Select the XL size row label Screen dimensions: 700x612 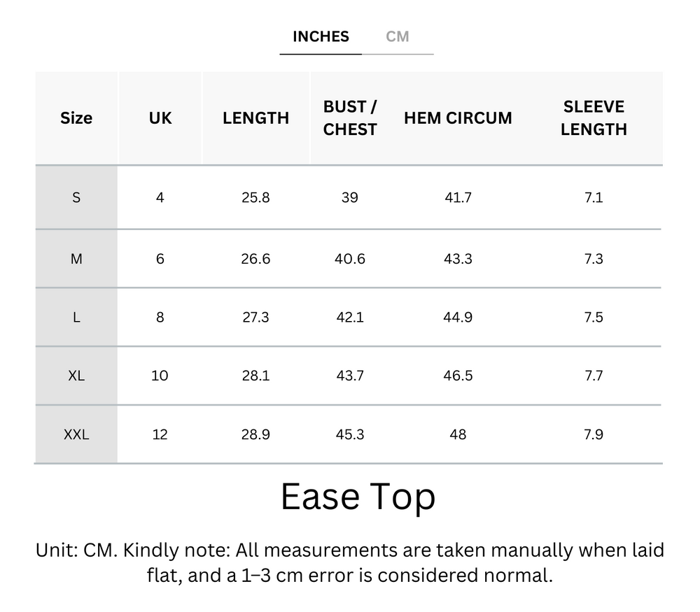tap(76, 376)
